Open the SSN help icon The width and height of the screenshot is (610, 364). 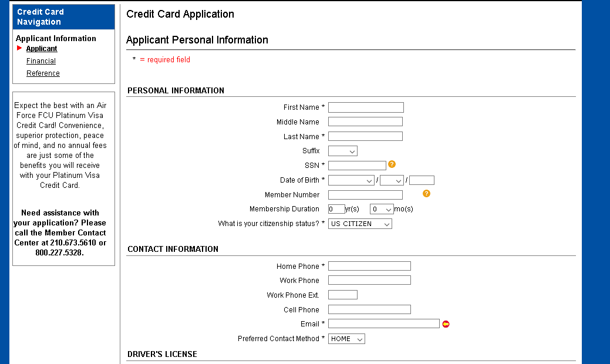pos(392,164)
